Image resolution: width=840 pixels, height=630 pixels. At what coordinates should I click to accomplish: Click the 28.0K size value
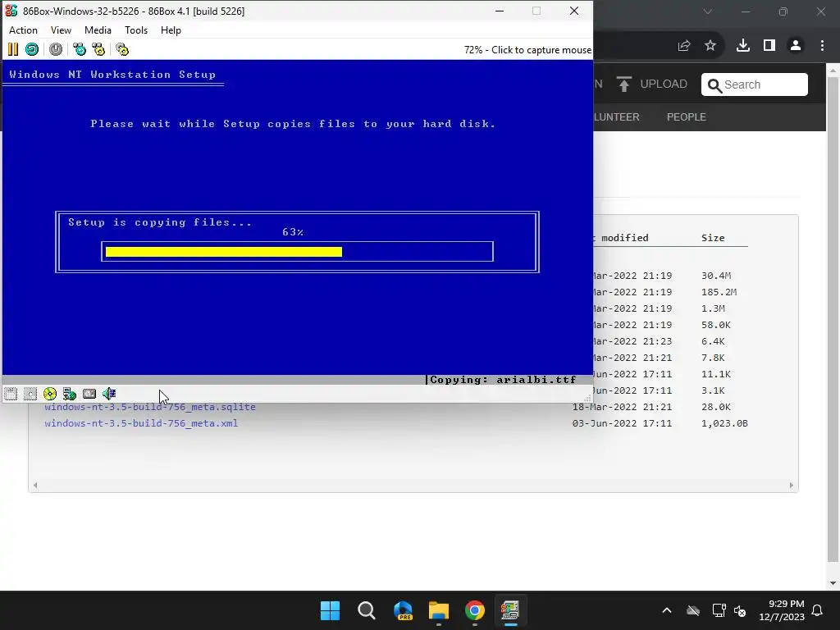[716, 407]
